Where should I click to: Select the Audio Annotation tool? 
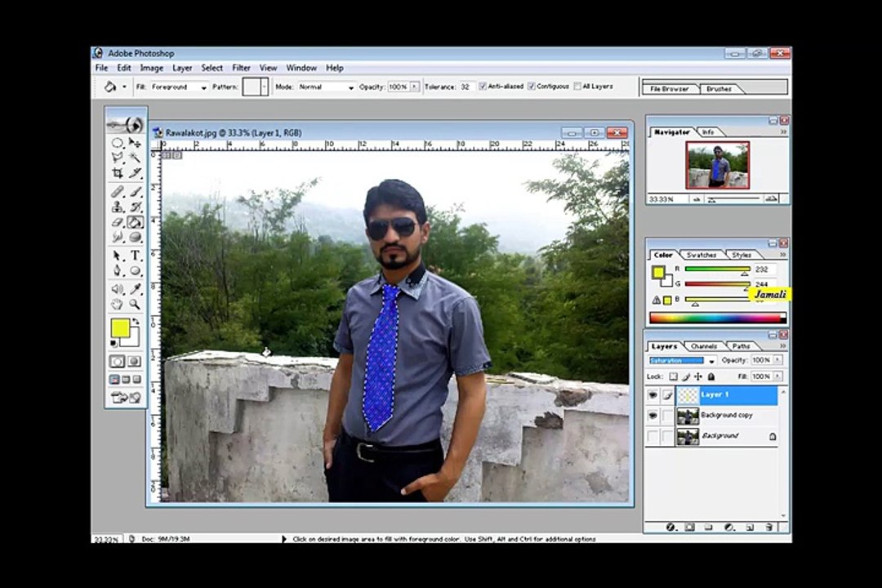click(118, 289)
